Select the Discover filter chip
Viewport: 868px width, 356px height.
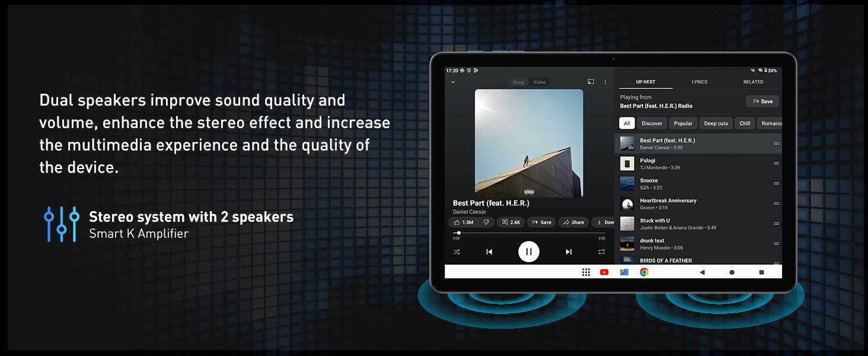pos(652,123)
